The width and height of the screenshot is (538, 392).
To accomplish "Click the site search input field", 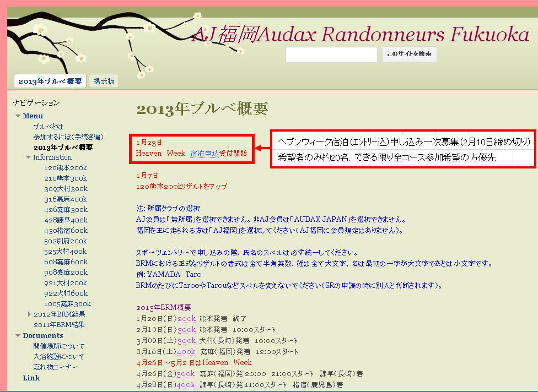I will (x=331, y=55).
